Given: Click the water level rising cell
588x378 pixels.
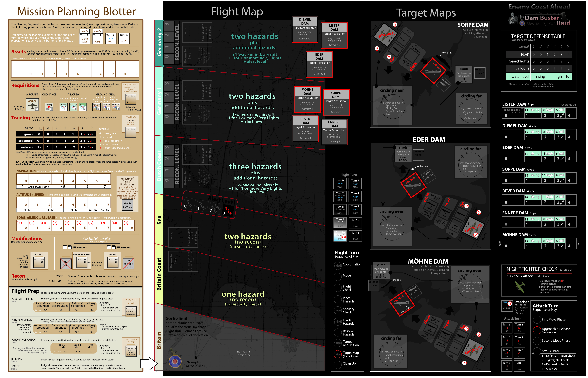Looking at the screenshot, I should tap(540, 77).
